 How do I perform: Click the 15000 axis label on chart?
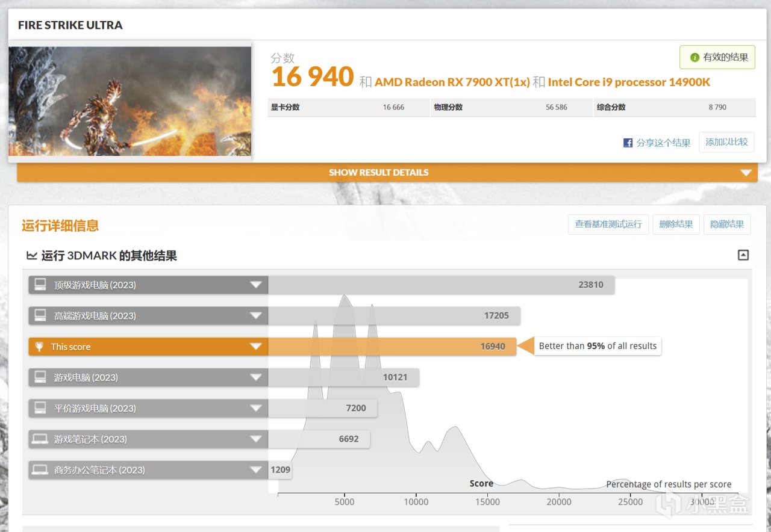[487, 502]
